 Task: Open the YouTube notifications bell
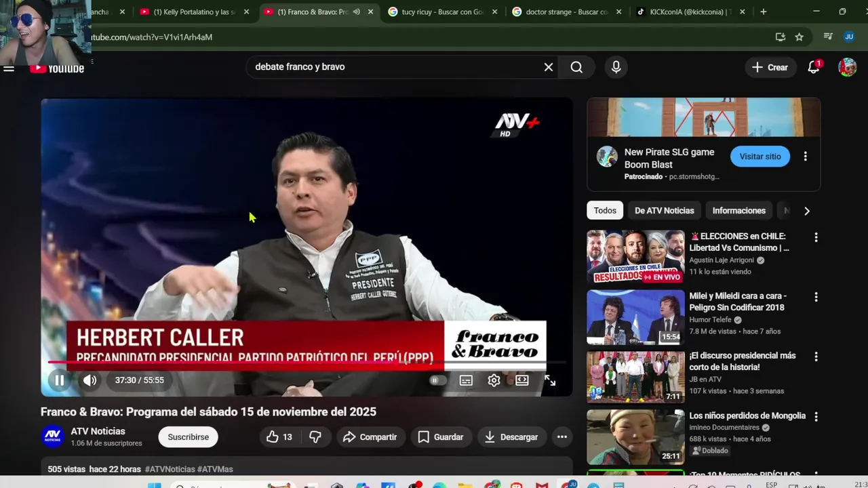click(814, 67)
